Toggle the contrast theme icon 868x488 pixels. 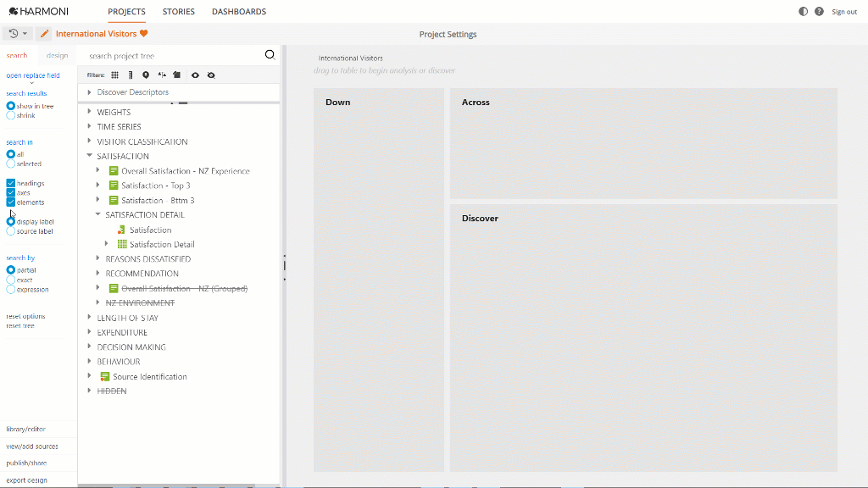click(804, 12)
